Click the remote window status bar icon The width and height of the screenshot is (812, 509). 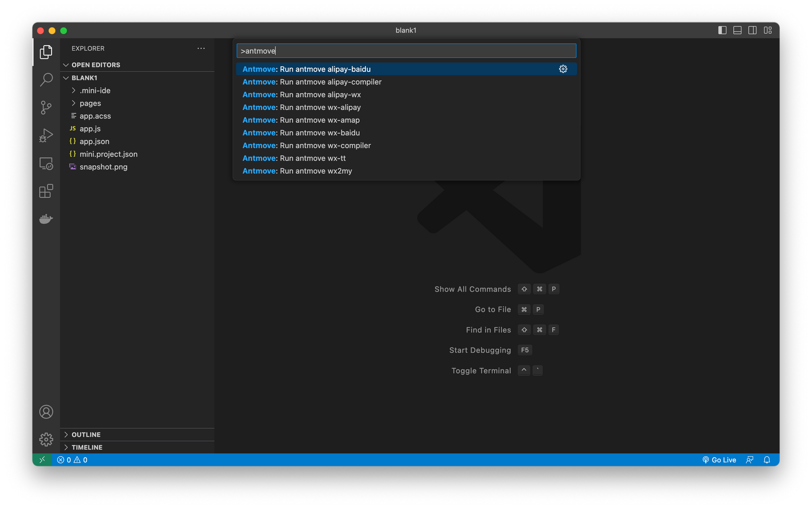42,460
